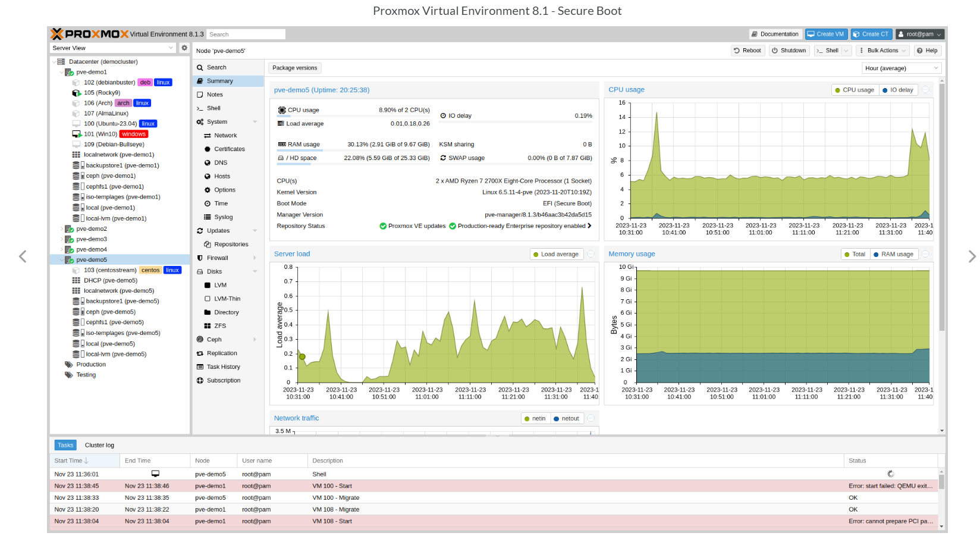980x539 pixels.
Task: Select container 105 (Rocky9) cube icon
Action: click(x=76, y=93)
